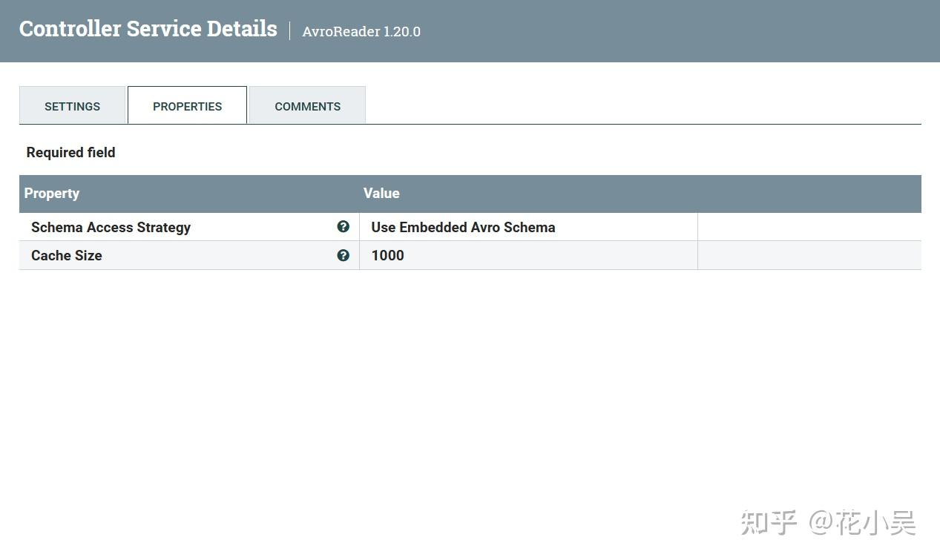The image size is (940, 560).
Task: Switch to the SETTINGS tab
Action: click(x=72, y=106)
